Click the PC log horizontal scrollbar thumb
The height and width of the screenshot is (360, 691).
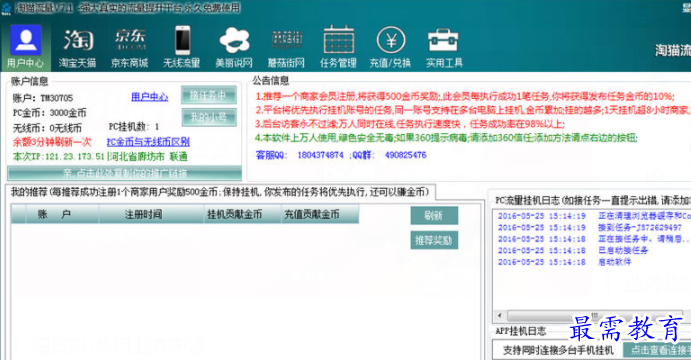[x=594, y=315]
